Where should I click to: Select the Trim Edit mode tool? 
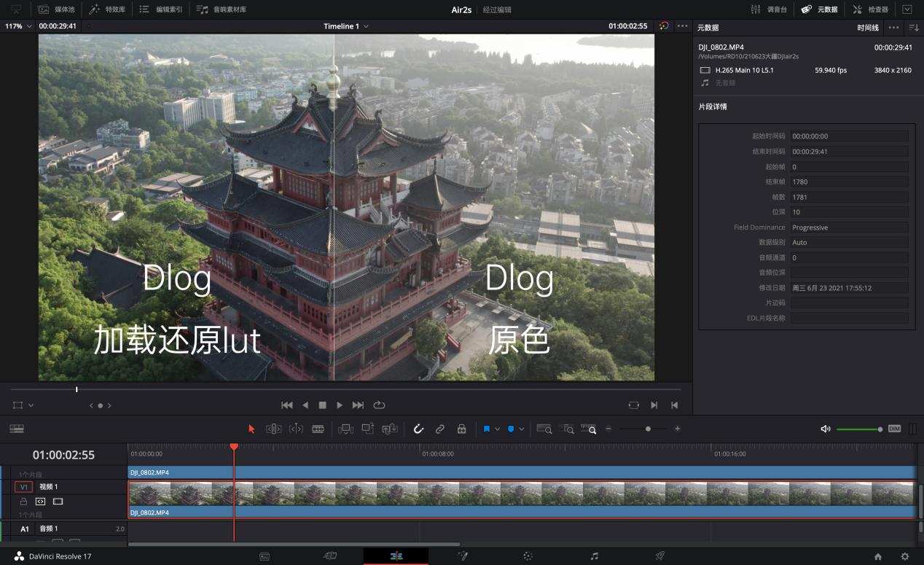273,429
